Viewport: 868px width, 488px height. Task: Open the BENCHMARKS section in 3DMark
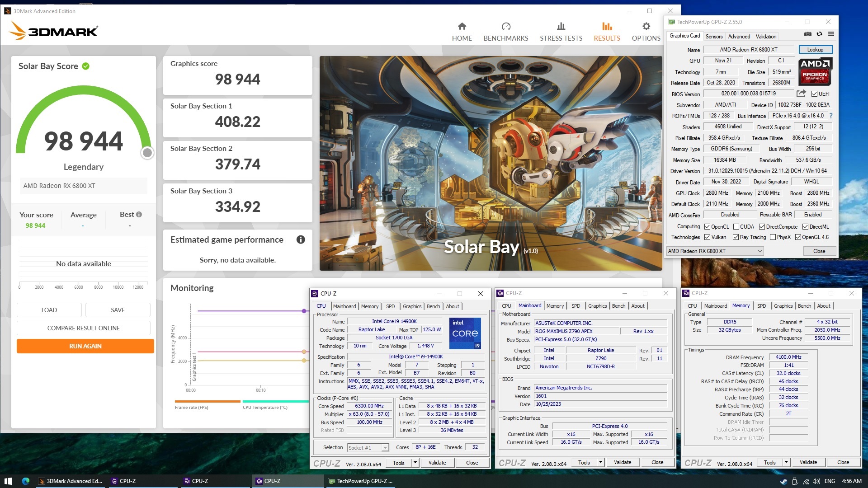[x=506, y=32]
